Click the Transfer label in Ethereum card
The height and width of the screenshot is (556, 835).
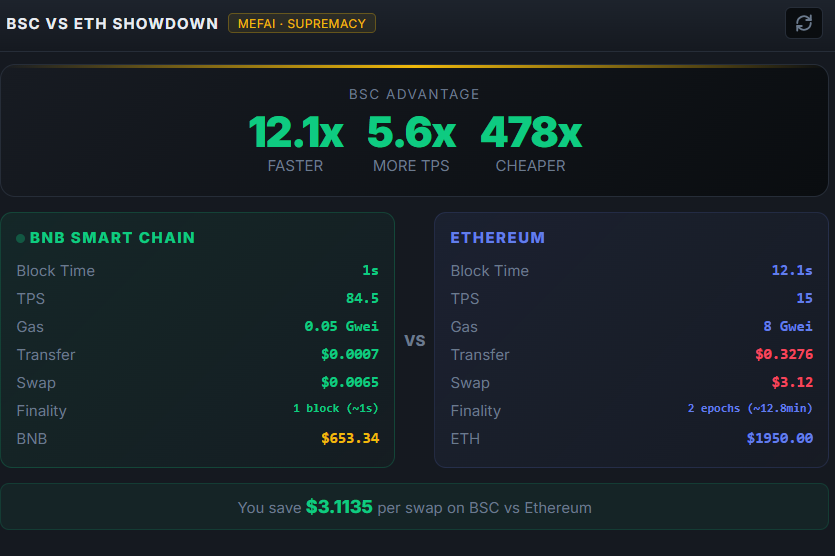(x=480, y=355)
